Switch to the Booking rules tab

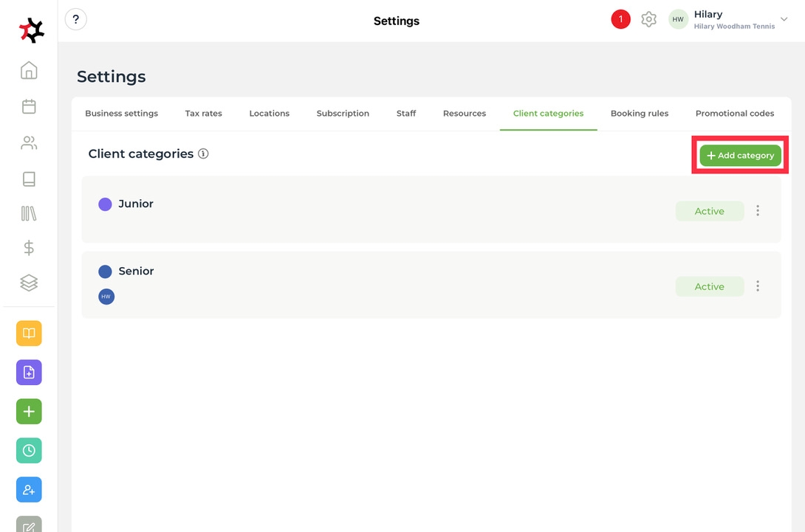click(639, 114)
